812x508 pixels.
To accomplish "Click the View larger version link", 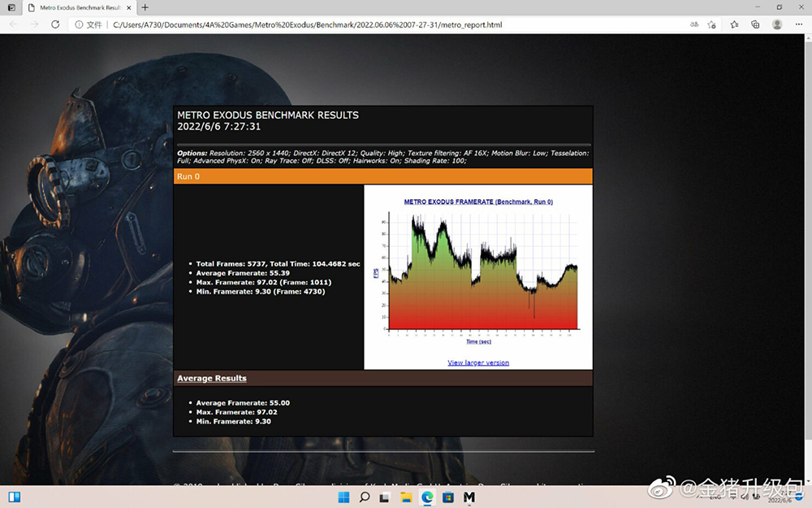I will coord(478,363).
